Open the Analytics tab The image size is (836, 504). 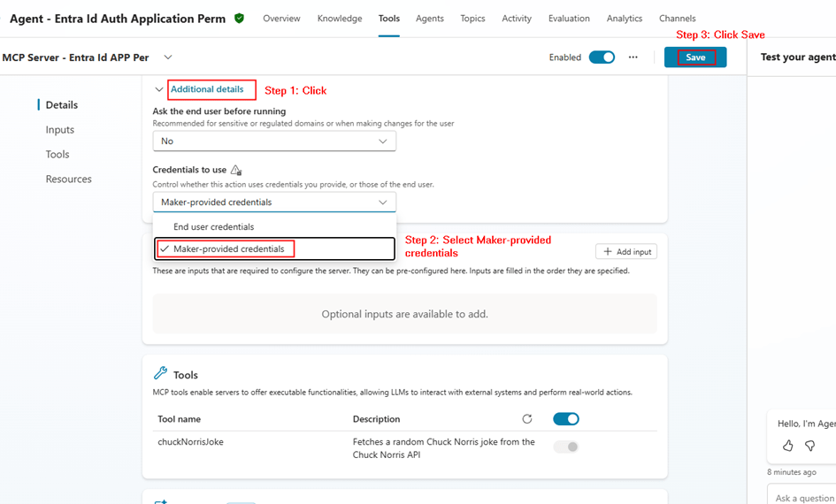624,19
